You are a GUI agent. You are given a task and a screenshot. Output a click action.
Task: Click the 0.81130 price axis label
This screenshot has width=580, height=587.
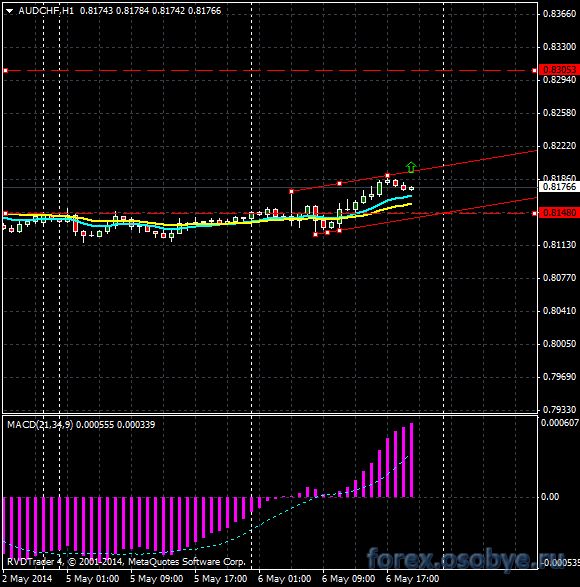point(559,245)
